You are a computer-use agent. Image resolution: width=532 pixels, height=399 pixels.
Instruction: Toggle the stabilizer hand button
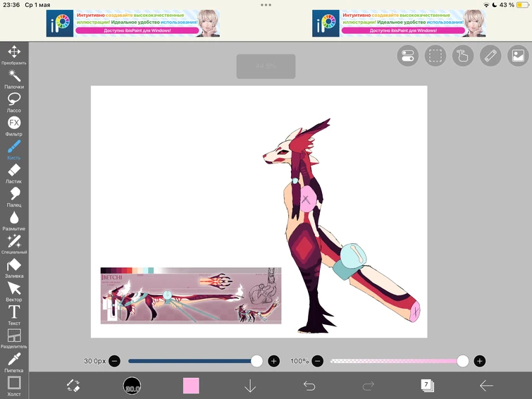click(463, 56)
